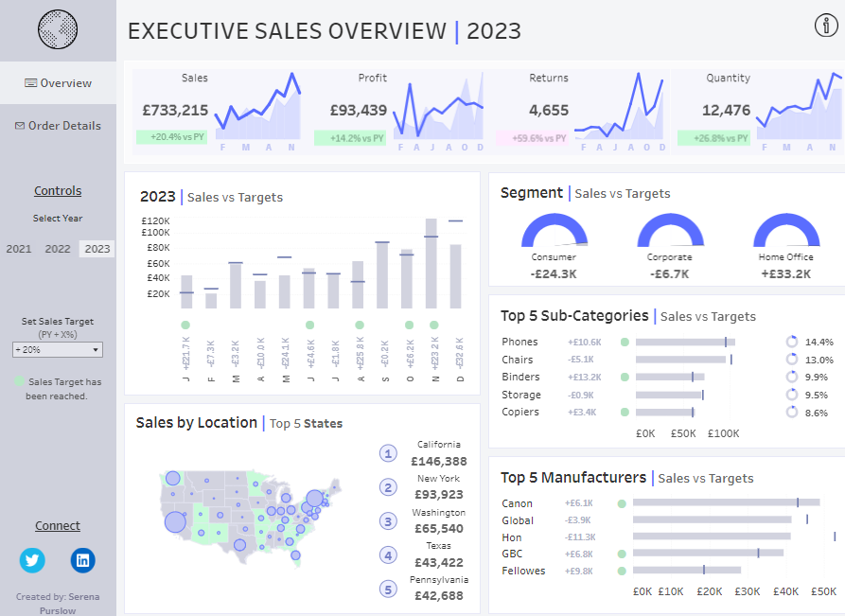Click the £146,388 California sales value
Screen dimensions: 845x616
[439, 462]
